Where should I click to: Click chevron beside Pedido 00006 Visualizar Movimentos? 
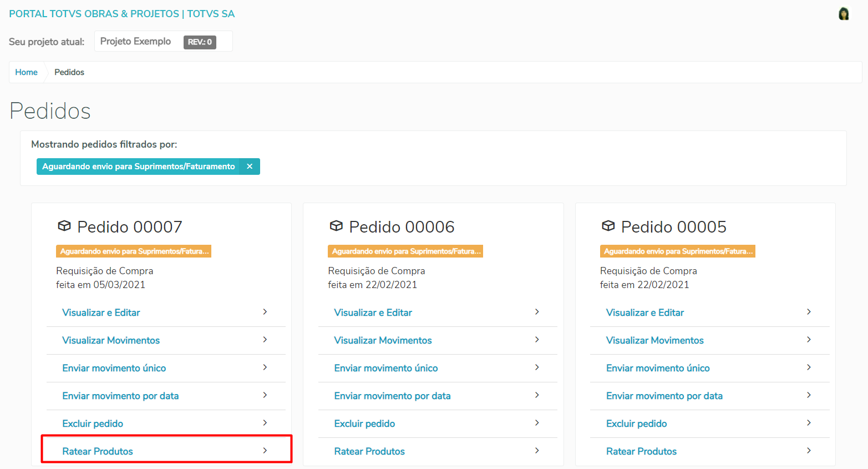tap(537, 340)
